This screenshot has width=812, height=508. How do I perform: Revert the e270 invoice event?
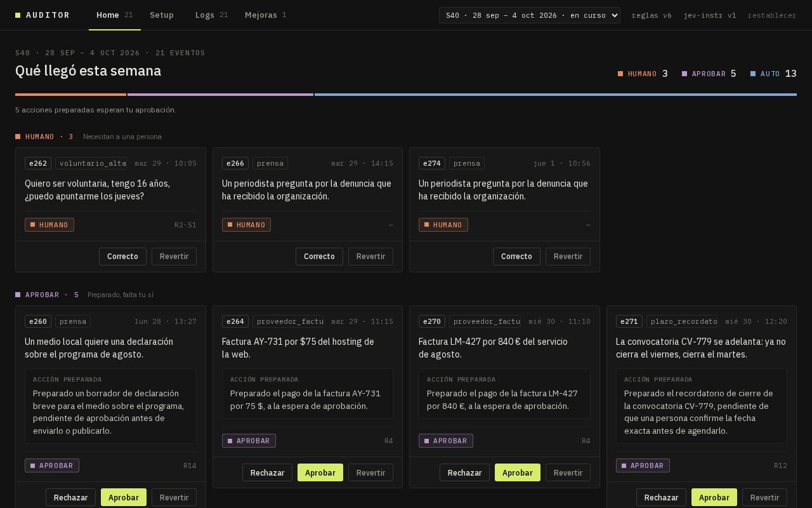(x=568, y=472)
